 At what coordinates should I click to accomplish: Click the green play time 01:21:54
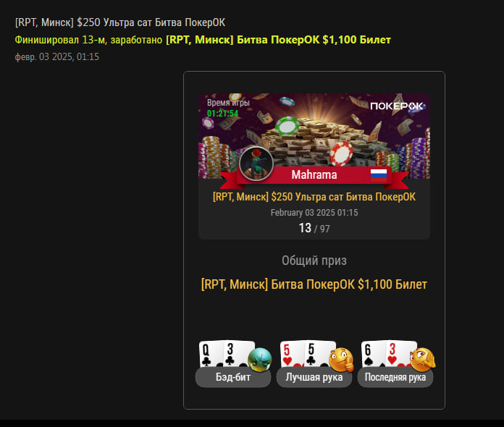coord(222,114)
